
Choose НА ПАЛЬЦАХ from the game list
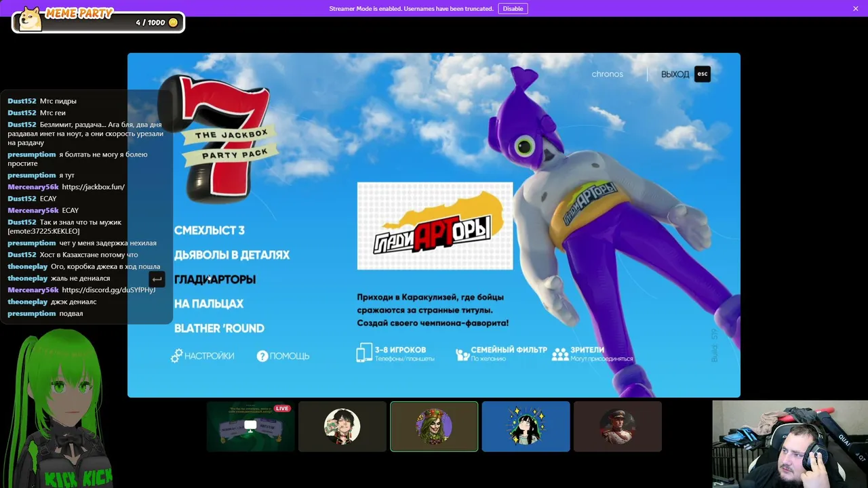tap(209, 304)
